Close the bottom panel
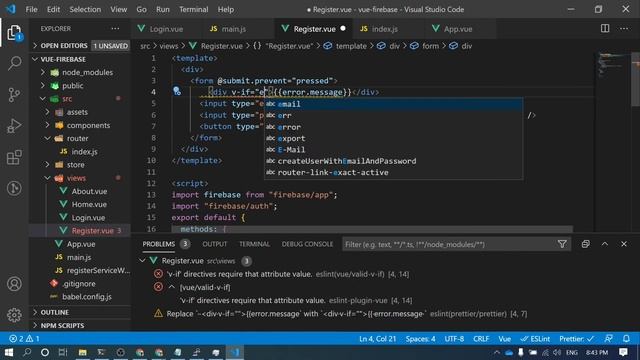 [624, 244]
